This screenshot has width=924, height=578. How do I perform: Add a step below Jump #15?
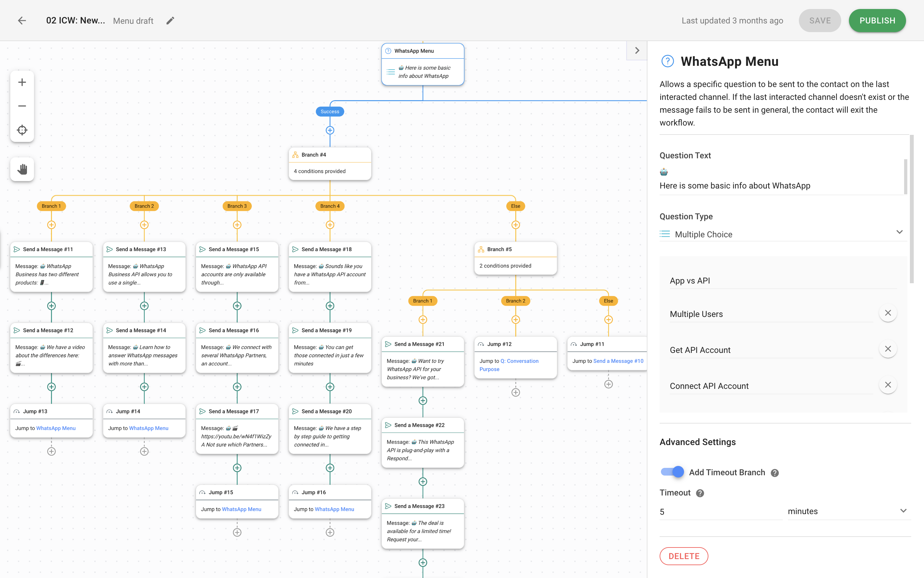(237, 532)
